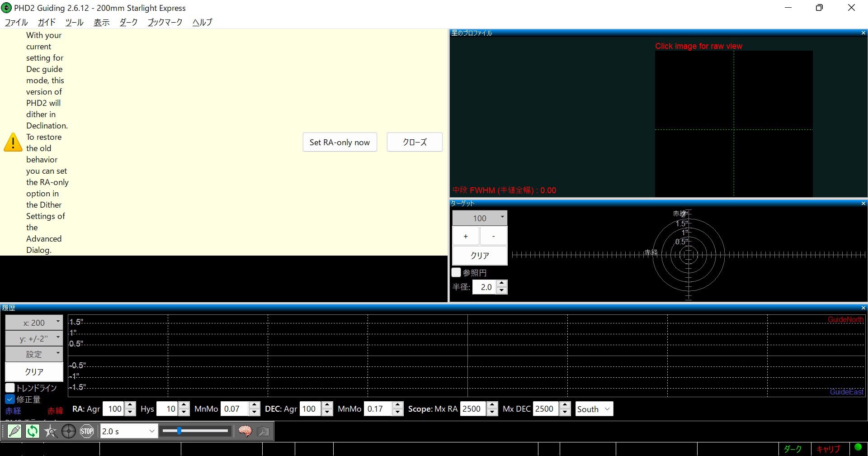Open the target panel 100 dropdown
The height and width of the screenshot is (456, 868).
(480, 218)
